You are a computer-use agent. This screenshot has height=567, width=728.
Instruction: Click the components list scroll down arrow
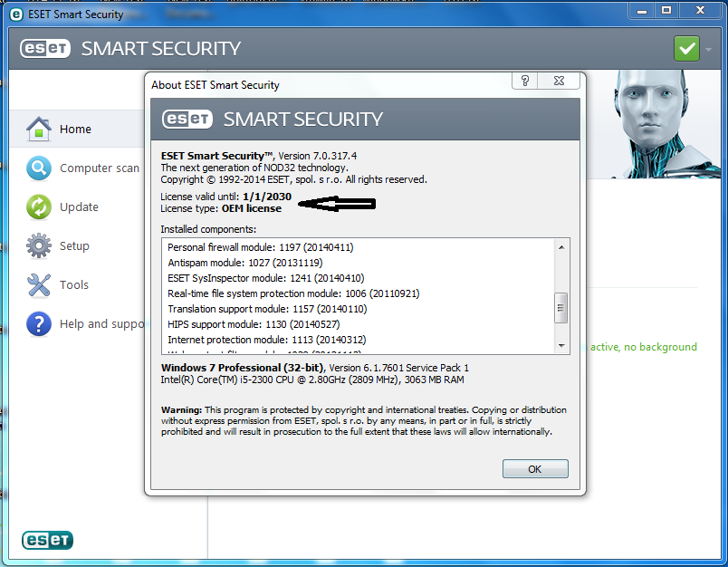click(x=561, y=345)
